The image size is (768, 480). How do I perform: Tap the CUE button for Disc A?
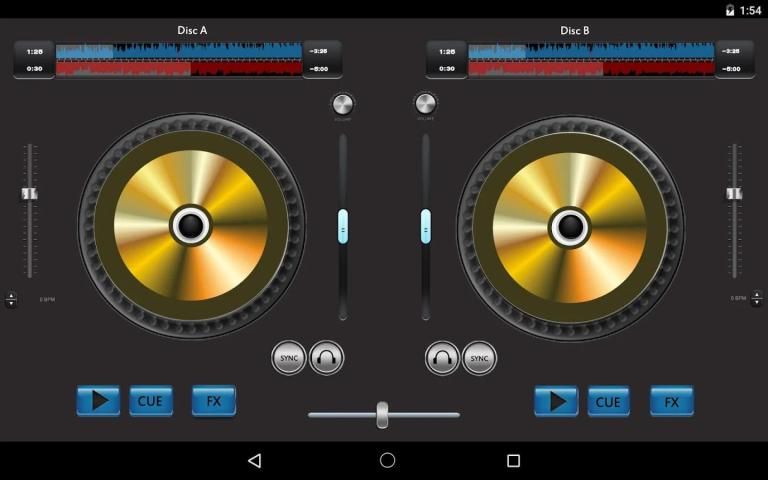150,401
